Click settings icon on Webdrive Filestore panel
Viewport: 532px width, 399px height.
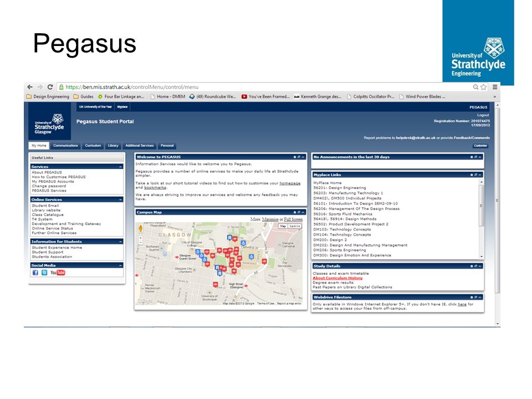pyautogui.click(x=472, y=297)
